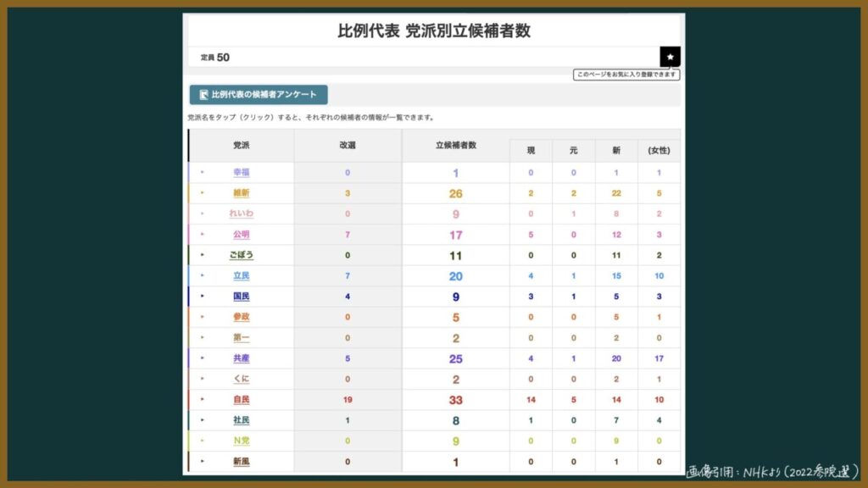This screenshot has height=488, width=868.
Task: Click the arrow icon beside 幸福
Action: coord(203,172)
